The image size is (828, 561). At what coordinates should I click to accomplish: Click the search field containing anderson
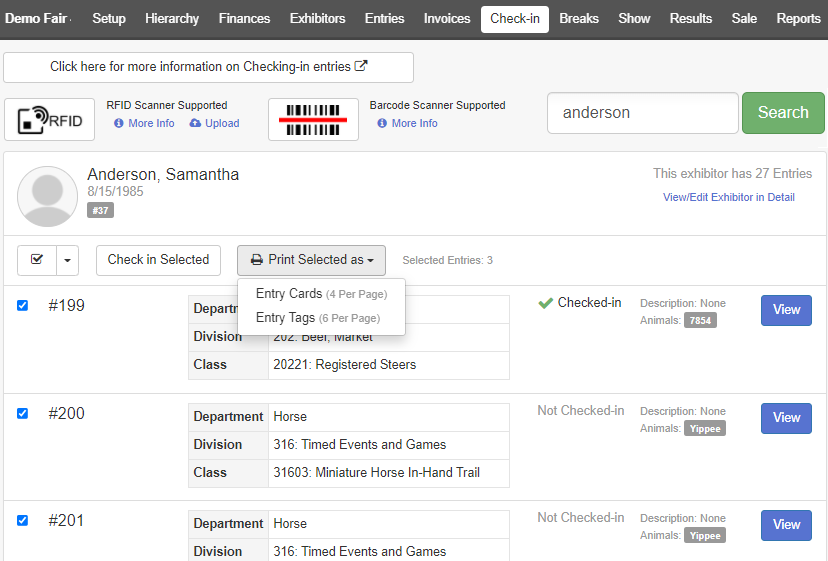pyautogui.click(x=642, y=113)
